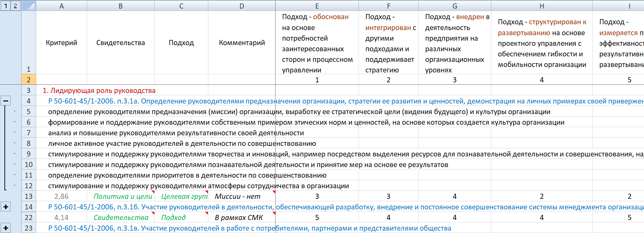Select column H header

pyautogui.click(x=542, y=6)
